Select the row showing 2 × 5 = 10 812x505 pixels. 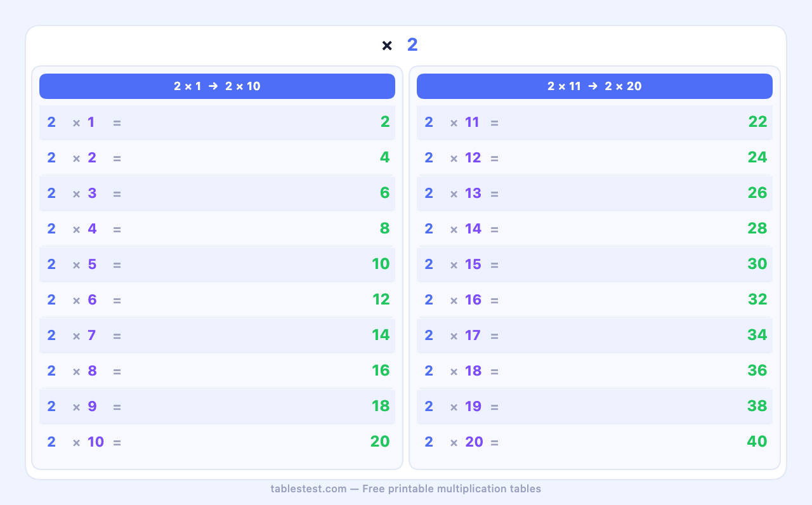click(217, 264)
